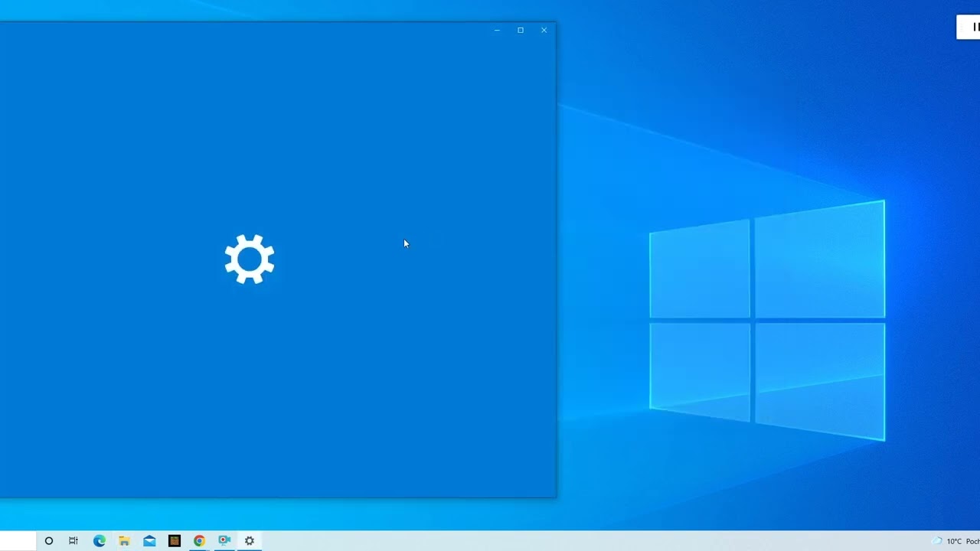Open the Mail app on taskbar
980x551 pixels.
coord(149,541)
